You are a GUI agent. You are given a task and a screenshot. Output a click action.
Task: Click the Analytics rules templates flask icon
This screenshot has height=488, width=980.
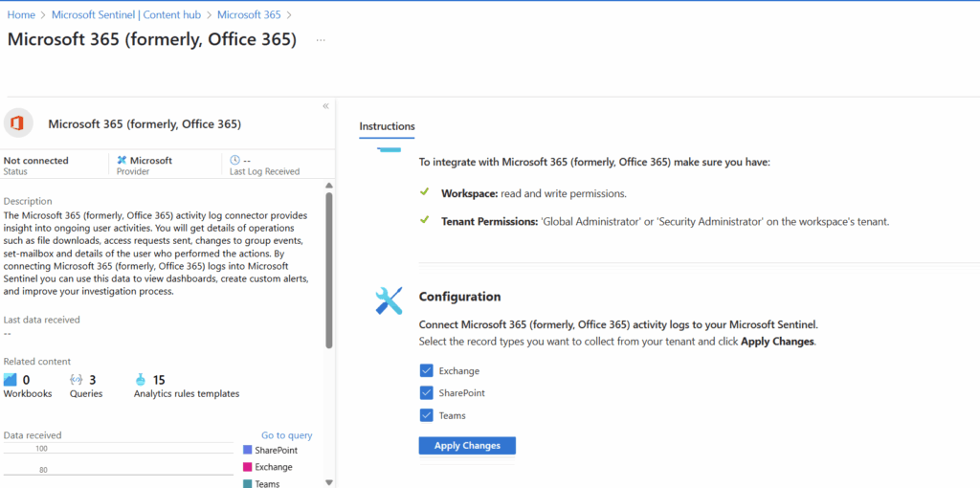[141, 379]
